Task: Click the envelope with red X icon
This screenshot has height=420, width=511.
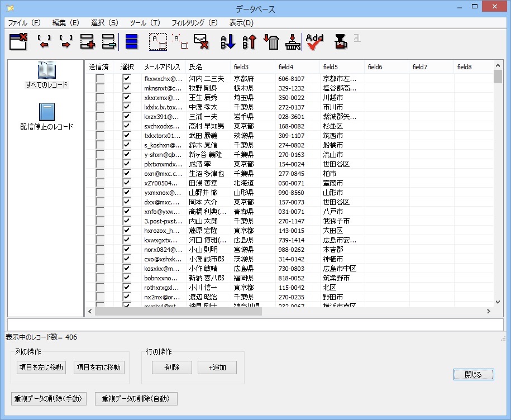Action: [x=201, y=42]
